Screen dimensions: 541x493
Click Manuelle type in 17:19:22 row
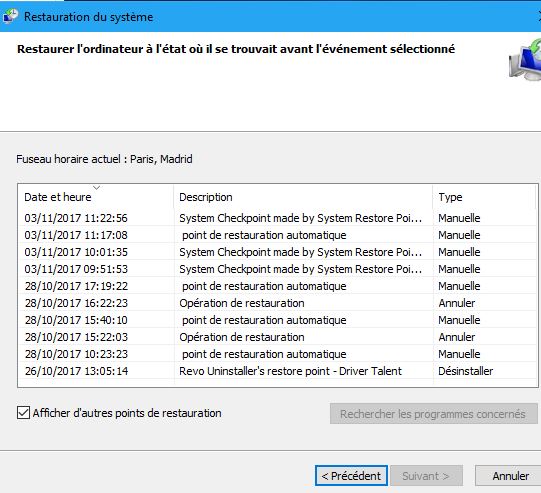[459, 286]
